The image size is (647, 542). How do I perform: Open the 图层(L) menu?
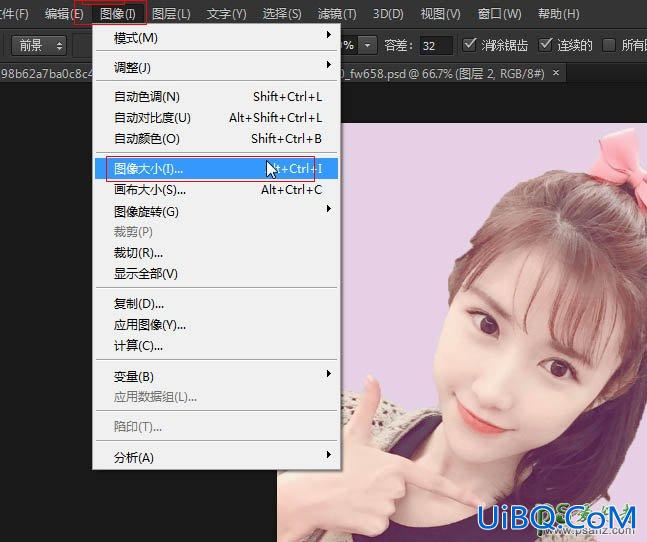171,14
